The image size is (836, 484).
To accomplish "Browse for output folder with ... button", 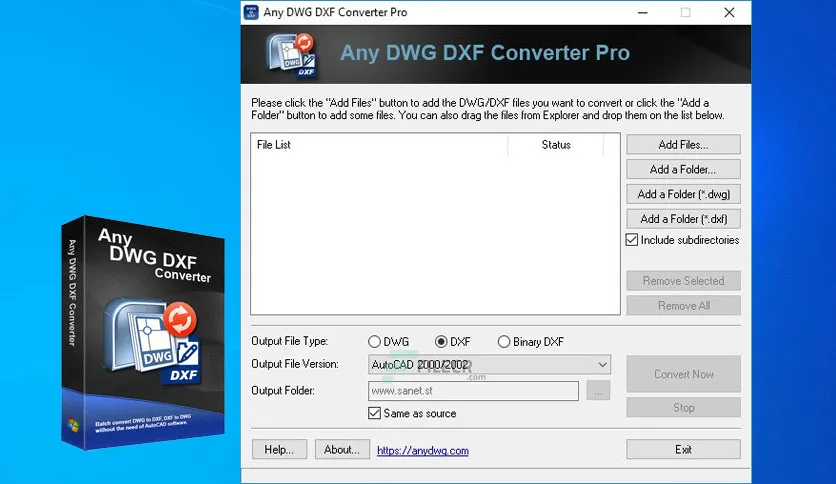I will (598, 391).
